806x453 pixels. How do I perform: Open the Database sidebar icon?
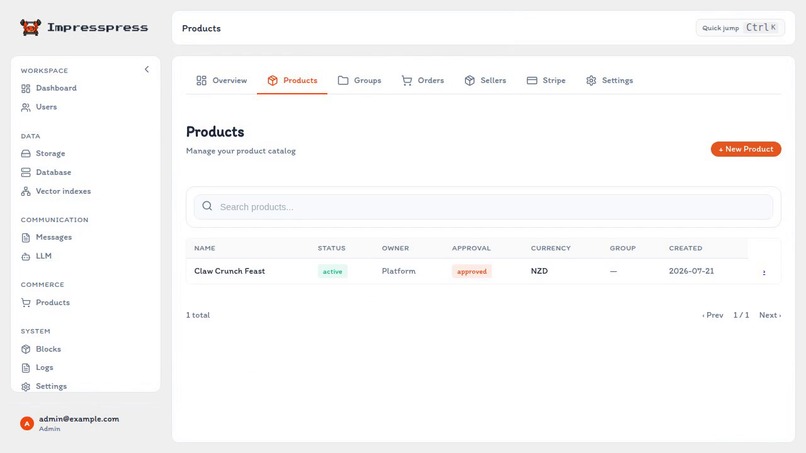click(26, 172)
